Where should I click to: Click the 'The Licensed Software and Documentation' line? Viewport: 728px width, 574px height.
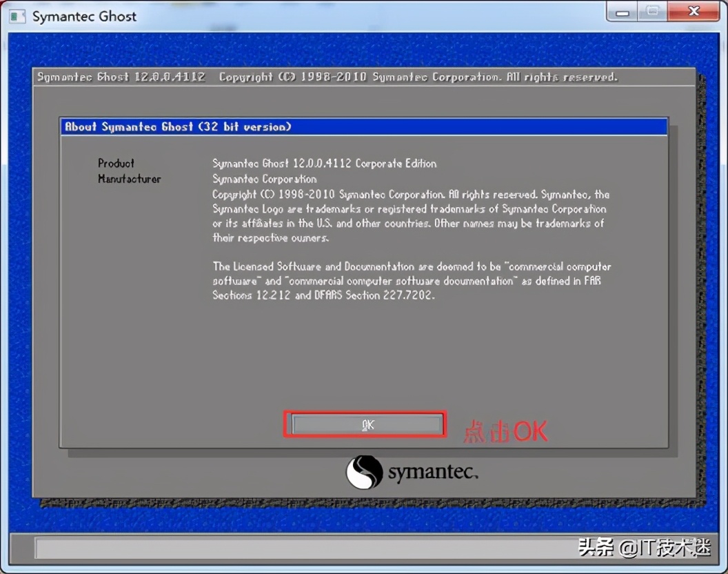pyautogui.click(x=412, y=267)
